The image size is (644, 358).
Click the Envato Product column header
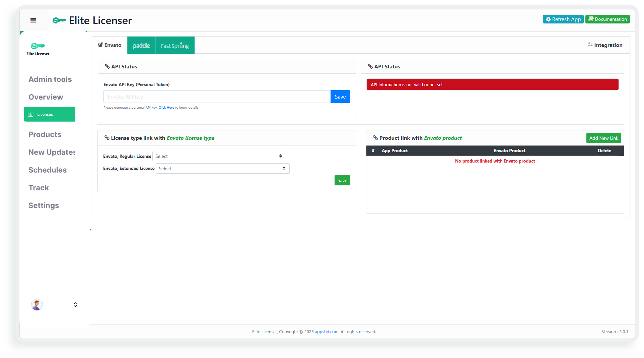click(x=510, y=151)
